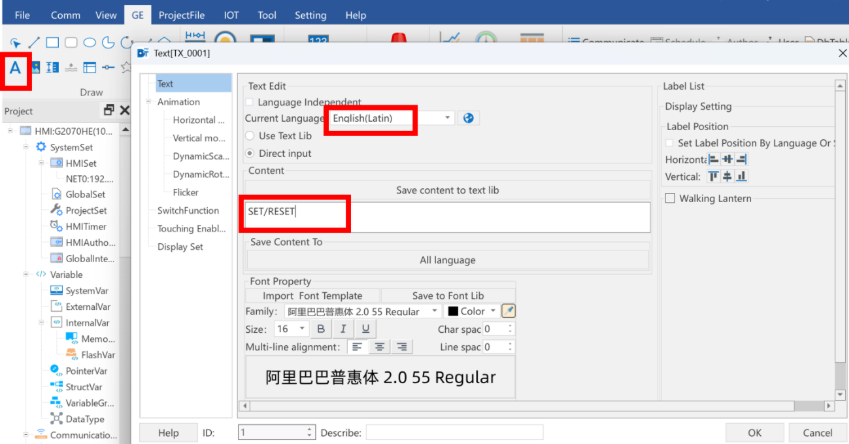Choose the Line drawing tool
Screen dimensions: 849x444
point(34,42)
